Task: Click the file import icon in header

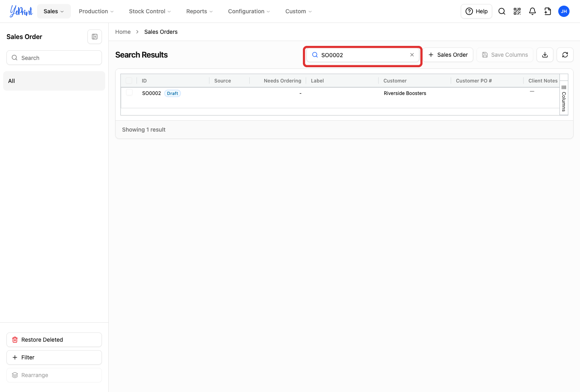Action: (548, 11)
